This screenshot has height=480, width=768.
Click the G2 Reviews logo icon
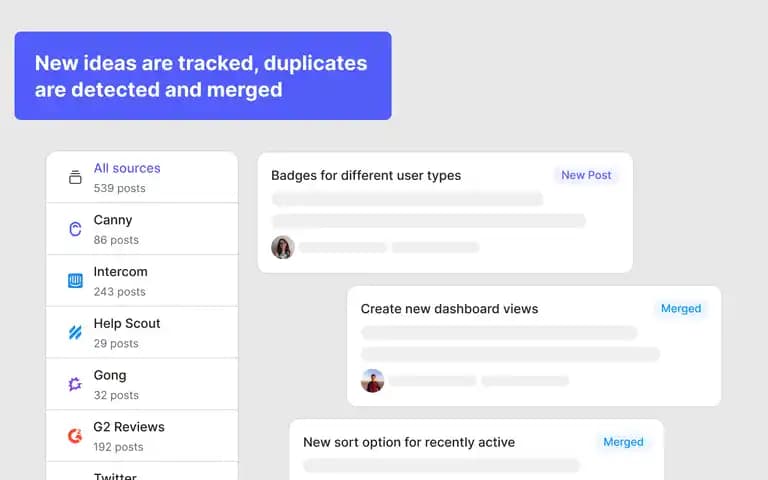75,436
